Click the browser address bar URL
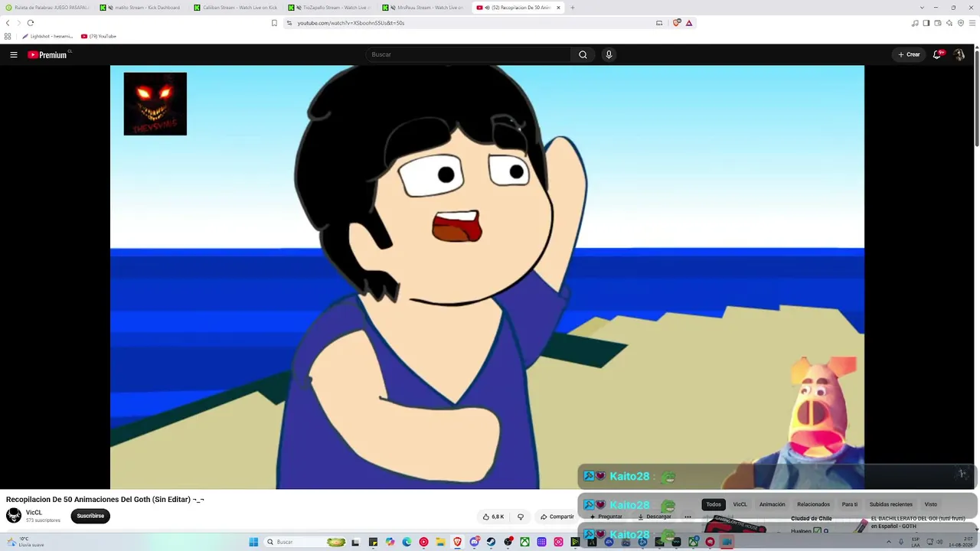The width and height of the screenshot is (980, 551). (x=351, y=23)
